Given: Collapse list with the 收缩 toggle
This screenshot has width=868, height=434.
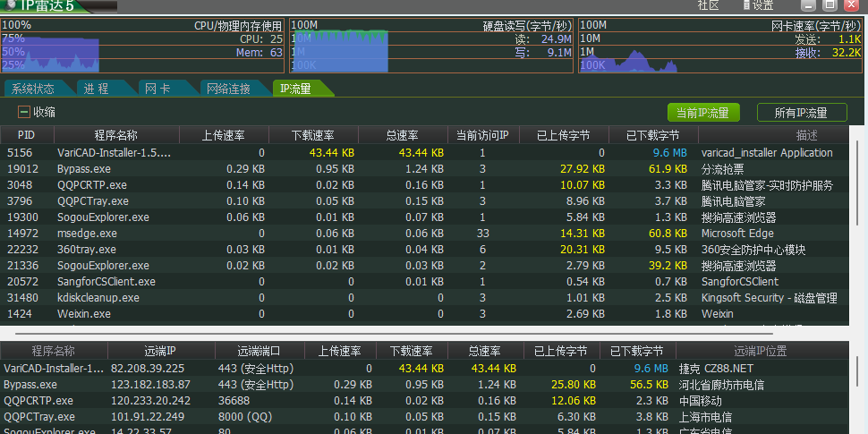Looking at the screenshot, I should (37, 113).
